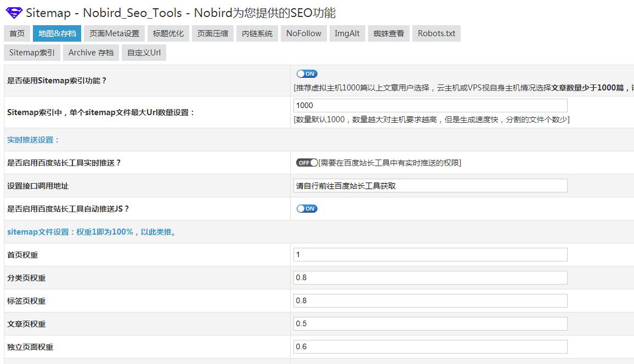Viewport: 634px width, 364px height.
Task: Open the 页面Meta设置 tab
Action: (114, 33)
